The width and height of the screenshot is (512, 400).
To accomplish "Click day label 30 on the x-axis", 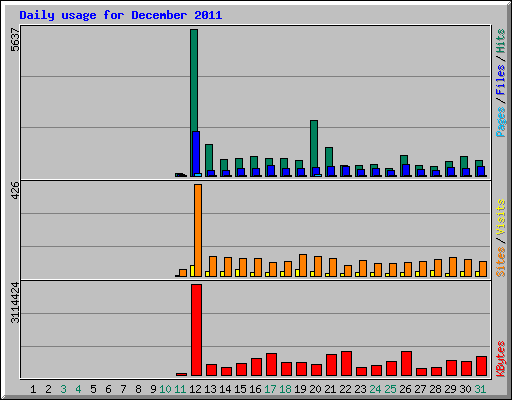I will pyautogui.click(x=465, y=389).
